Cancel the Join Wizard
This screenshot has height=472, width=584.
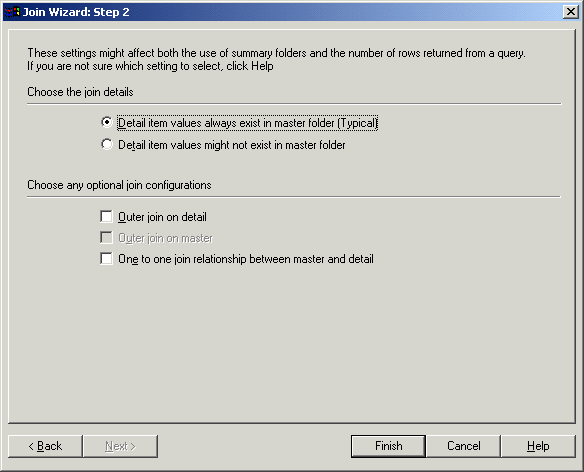463,446
